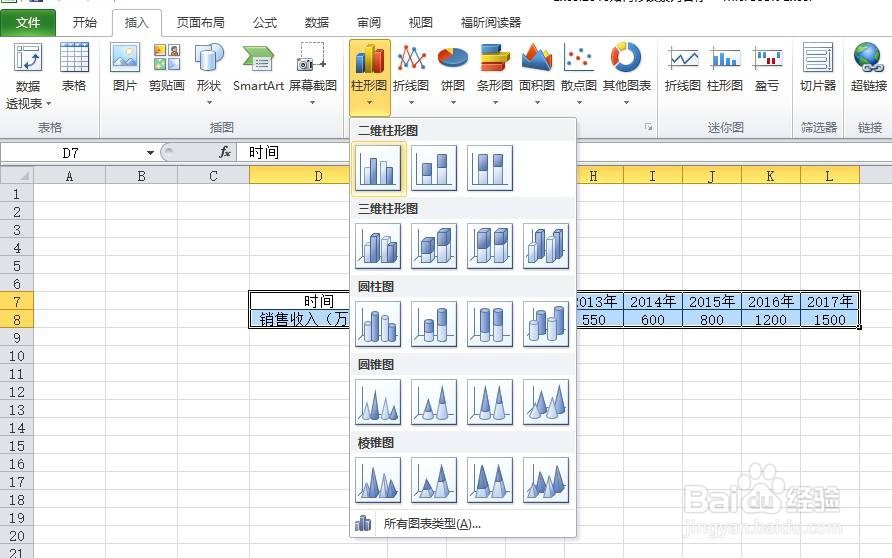Pick the 100% stacked cylinder chart
892x558 pixels.
coord(489,324)
